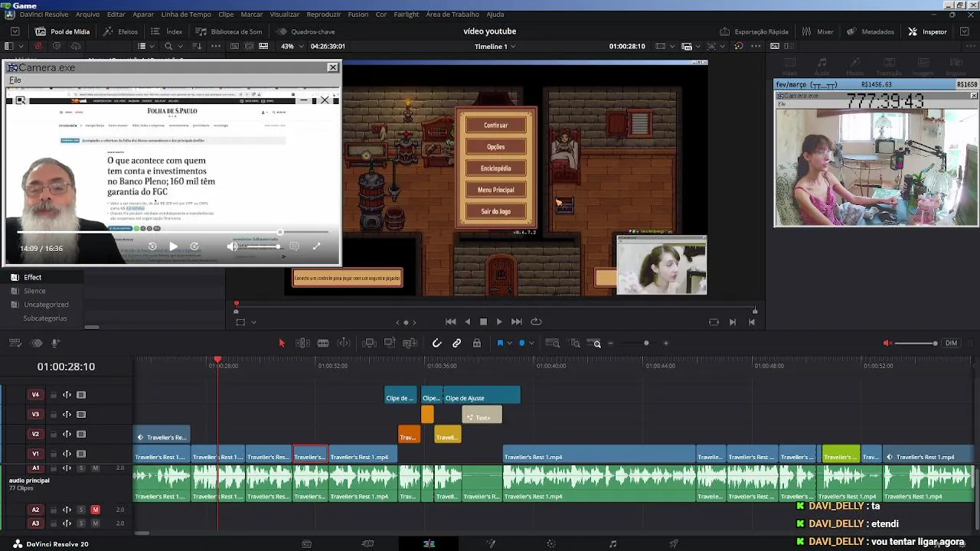Select the Uncategorized bin in sidebar
980x551 pixels.
tap(46, 305)
